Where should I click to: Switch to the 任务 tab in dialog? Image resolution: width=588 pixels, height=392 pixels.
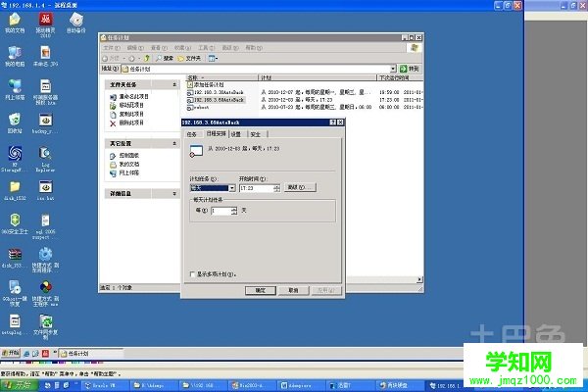192,134
